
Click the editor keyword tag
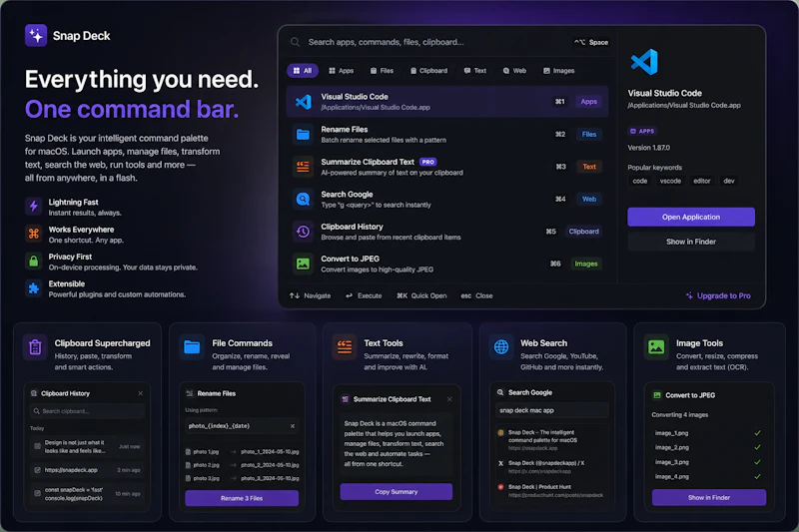(702, 181)
